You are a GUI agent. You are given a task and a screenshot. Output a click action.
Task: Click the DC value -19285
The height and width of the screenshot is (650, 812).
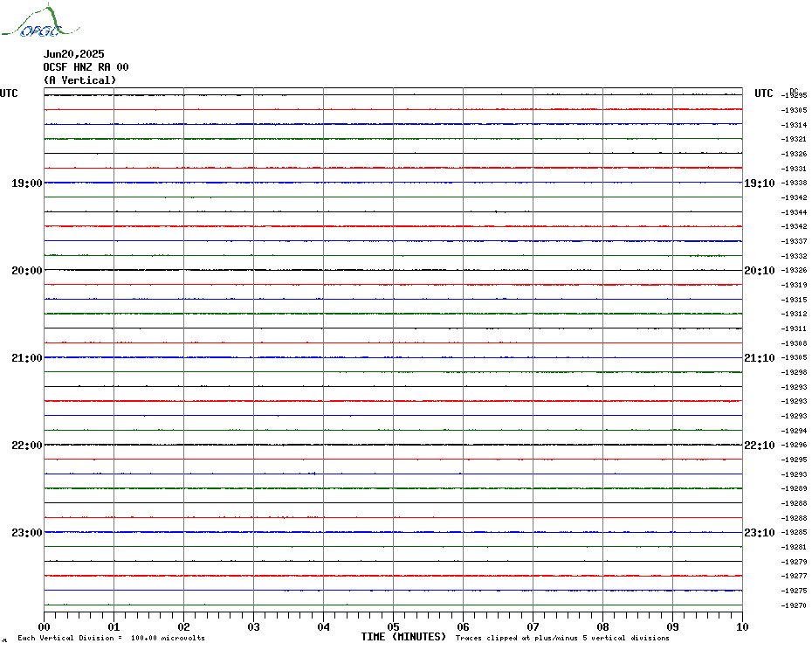pos(794,532)
